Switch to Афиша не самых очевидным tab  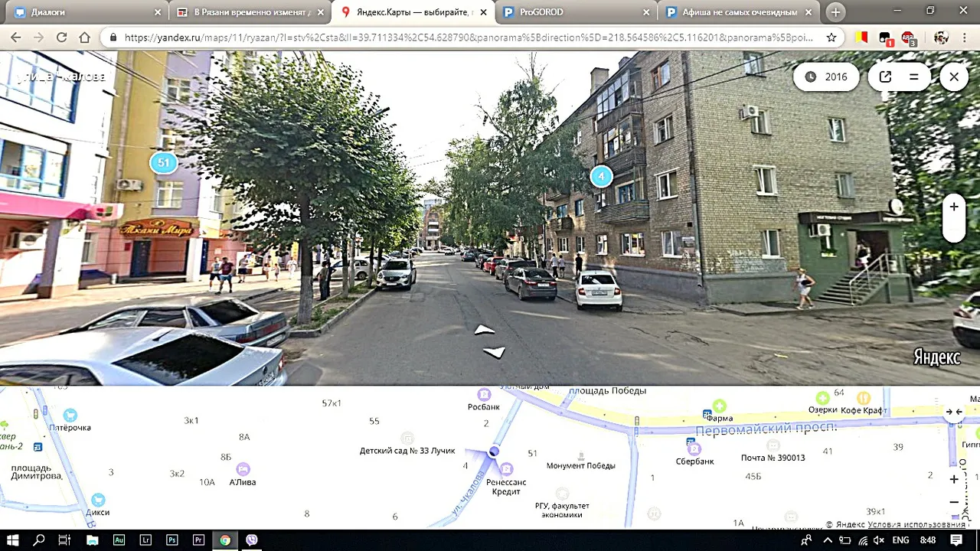click(x=739, y=12)
